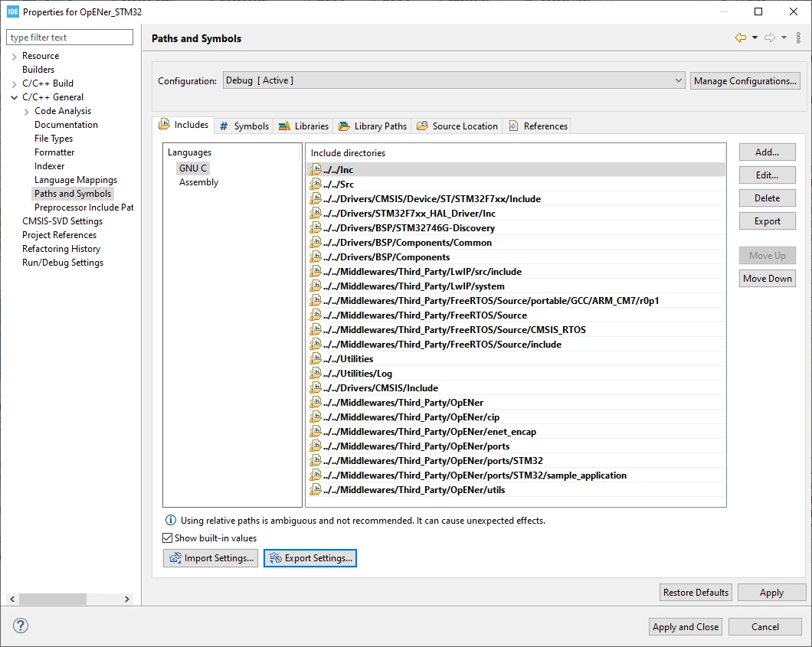
Task: Click the Add... button
Action: tap(767, 152)
